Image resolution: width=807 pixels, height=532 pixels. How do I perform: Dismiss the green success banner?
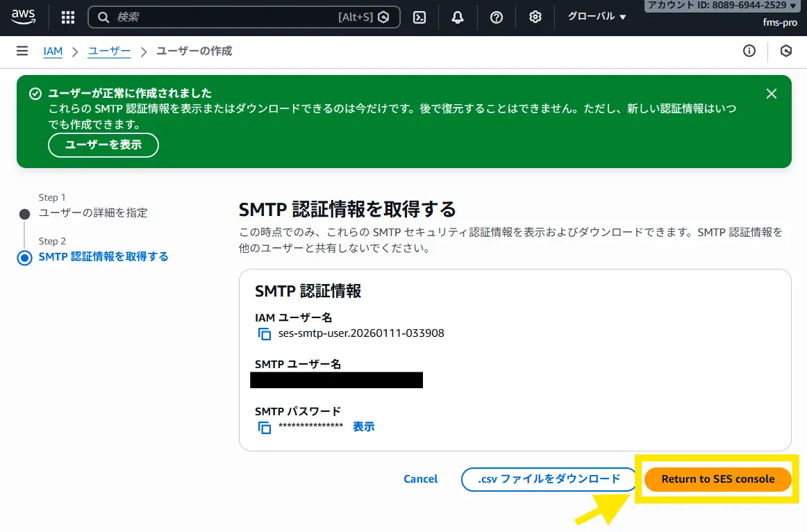tap(771, 94)
